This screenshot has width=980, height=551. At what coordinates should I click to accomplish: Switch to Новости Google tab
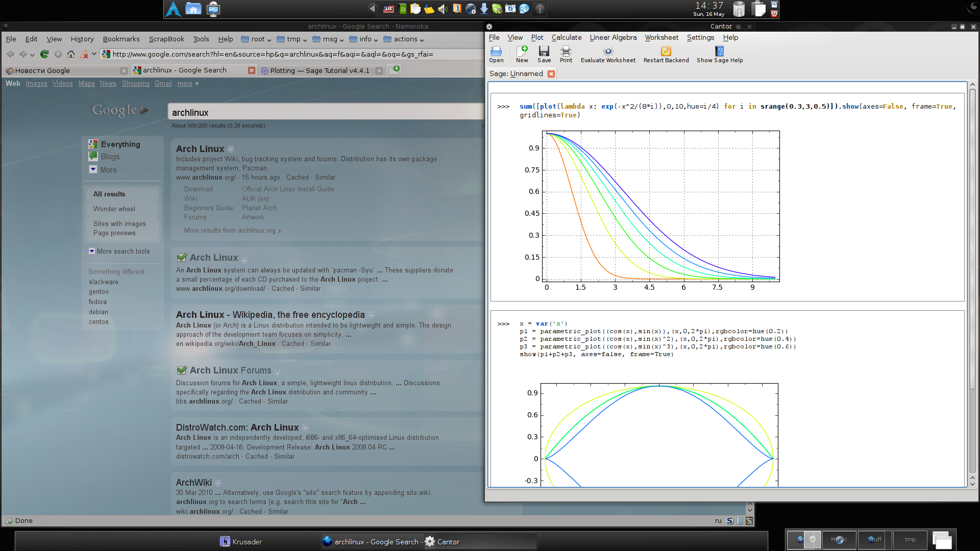coord(66,71)
